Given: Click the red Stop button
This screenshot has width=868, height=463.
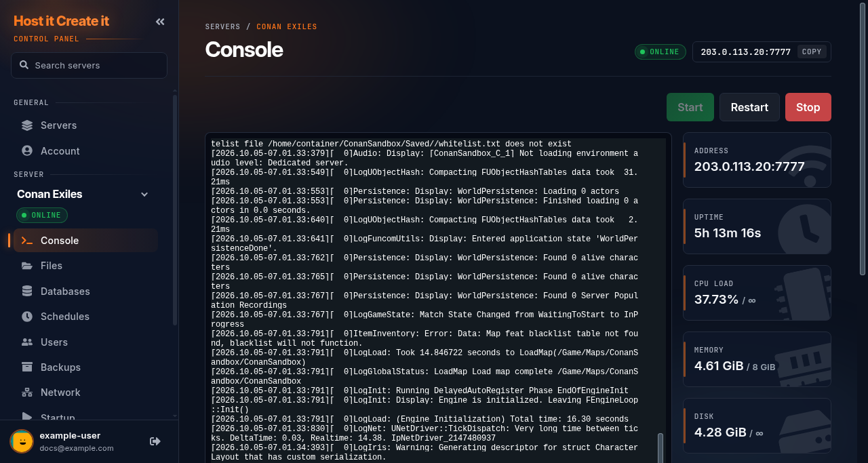Looking at the screenshot, I should click(808, 107).
